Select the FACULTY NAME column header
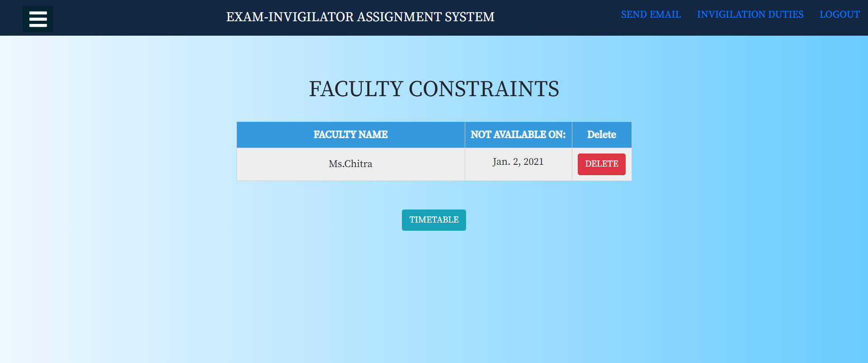This screenshot has width=868, height=363. tap(350, 134)
